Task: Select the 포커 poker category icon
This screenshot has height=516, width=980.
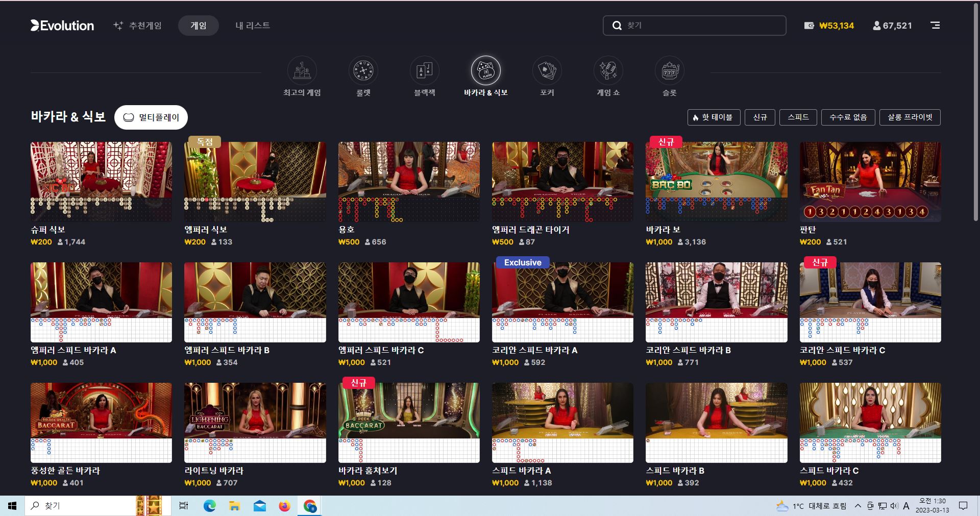Action: tap(547, 70)
